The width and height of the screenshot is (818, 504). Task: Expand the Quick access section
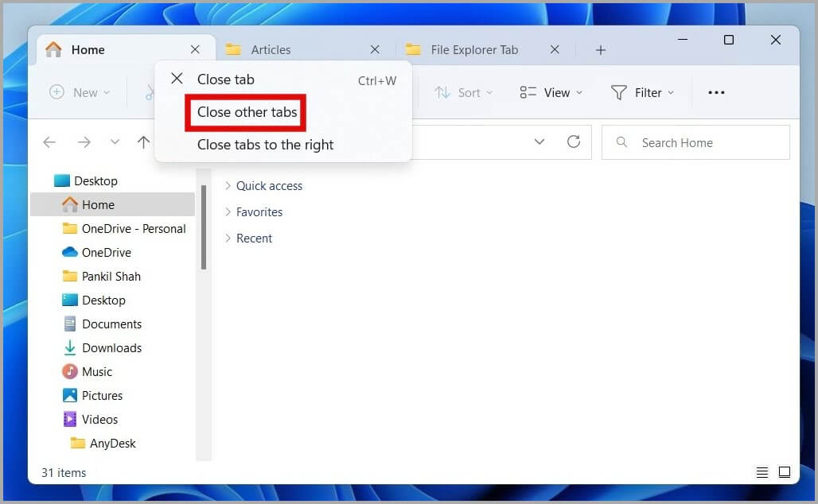point(228,186)
